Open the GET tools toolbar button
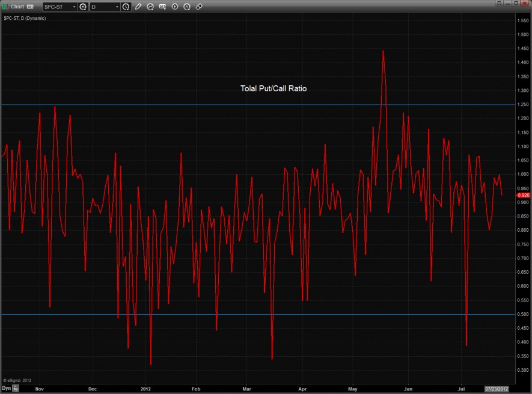Viewport: 532px width, 394px height. point(162,7)
